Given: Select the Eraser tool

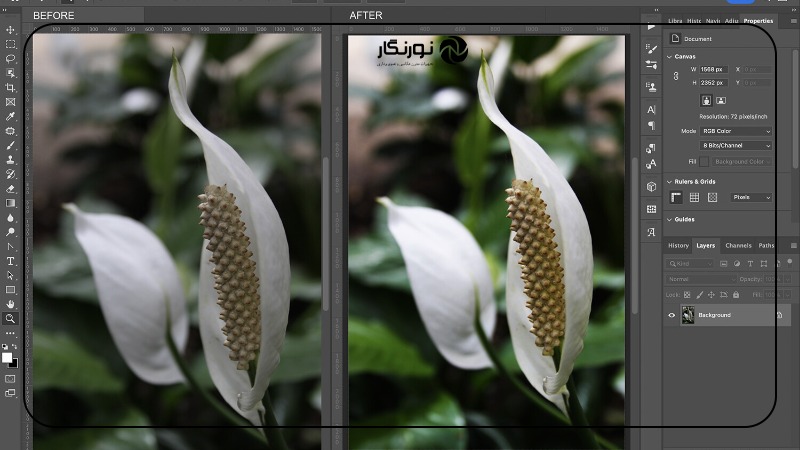Looking at the screenshot, I should pyautogui.click(x=10, y=188).
